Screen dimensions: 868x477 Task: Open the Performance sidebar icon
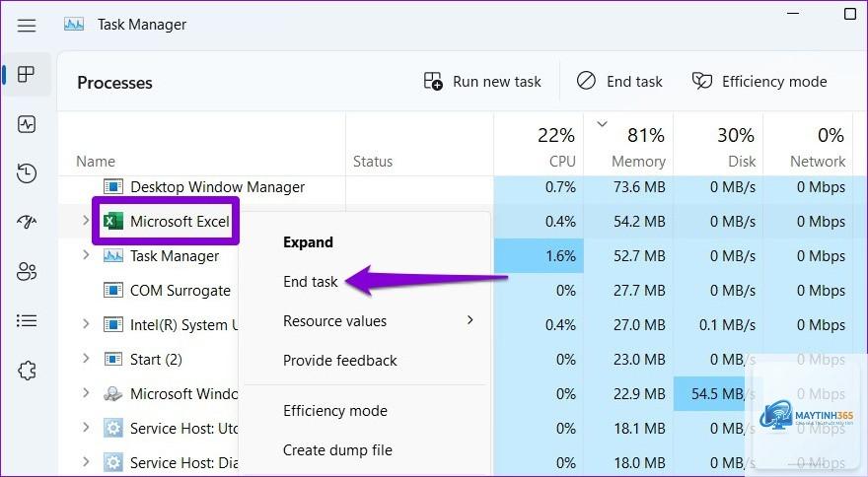coord(27,124)
